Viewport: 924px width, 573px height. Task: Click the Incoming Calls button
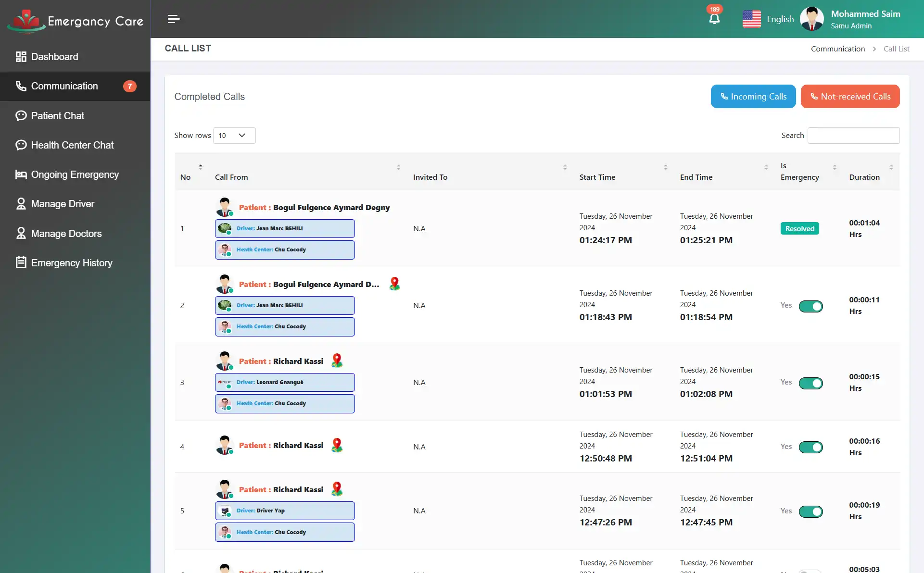point(753,96)
